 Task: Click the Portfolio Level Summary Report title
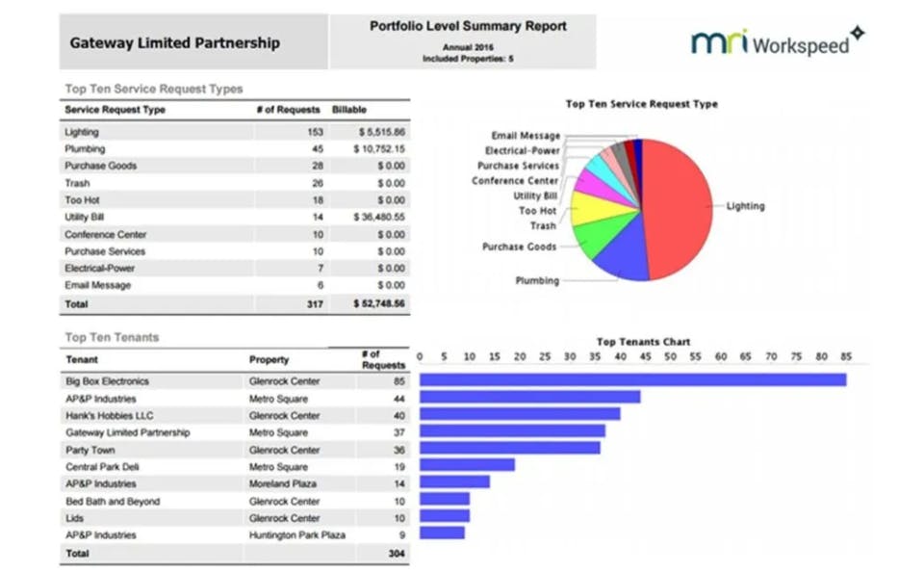(x=468, y=27)
